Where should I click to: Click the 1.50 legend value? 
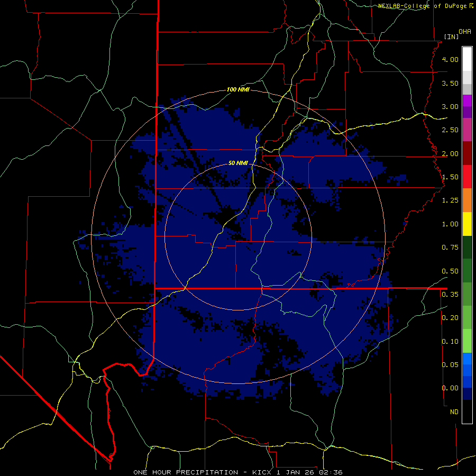(450, 177)
